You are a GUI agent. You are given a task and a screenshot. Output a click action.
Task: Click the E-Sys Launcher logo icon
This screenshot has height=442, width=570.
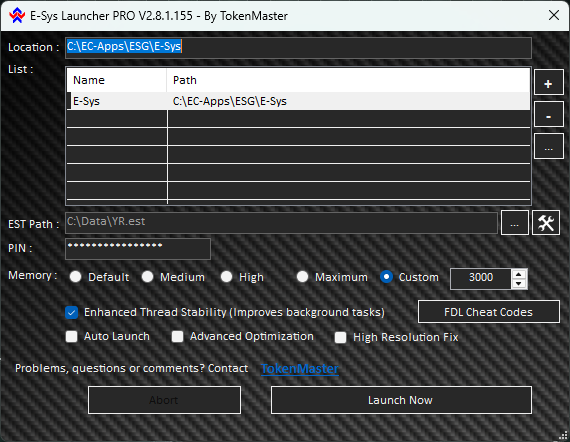click(x=17, y=16)
